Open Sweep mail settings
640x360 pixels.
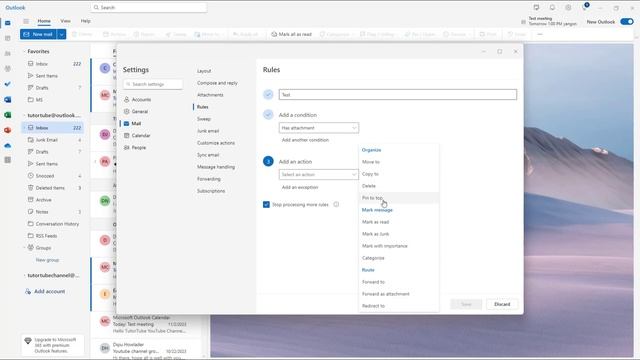[204, 119]
